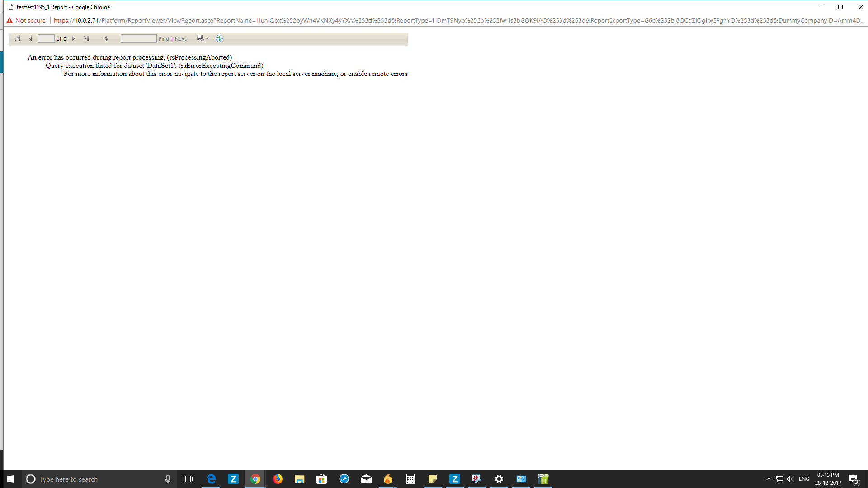Open Microsoft Edge from taskbar
This screenshot has height=488, width=868.
(x=211, y=479)
